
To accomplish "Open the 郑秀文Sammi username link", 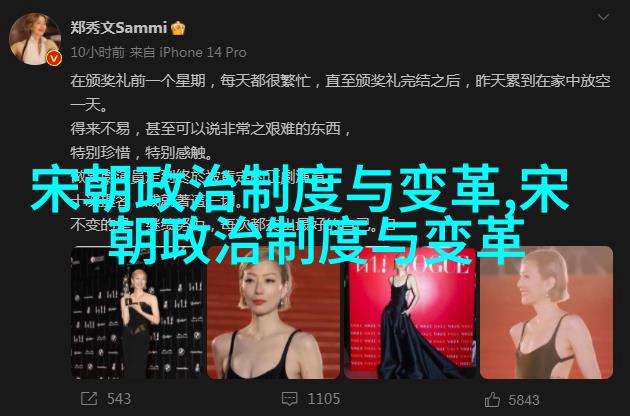I will (x=119, y=28).
